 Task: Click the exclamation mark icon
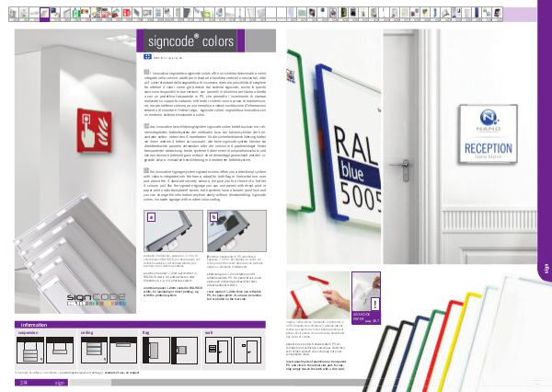point(375,304)
